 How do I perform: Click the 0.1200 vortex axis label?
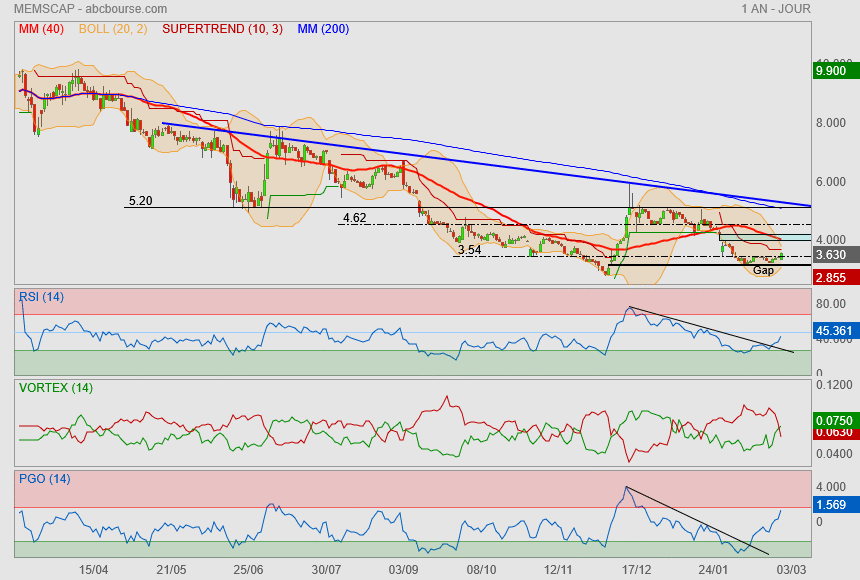click(x=834, y=385)
